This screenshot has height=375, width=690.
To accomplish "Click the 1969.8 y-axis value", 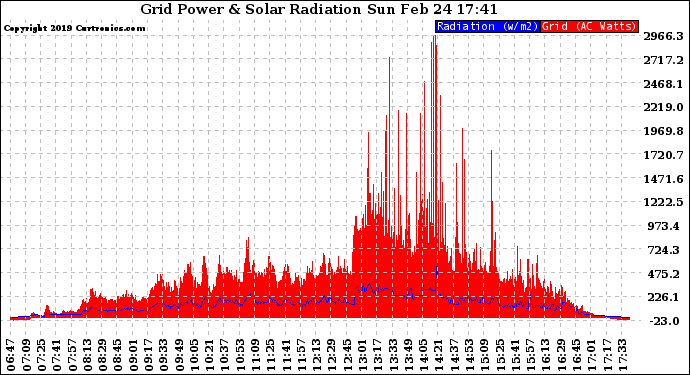I will [x=664, y=131].
